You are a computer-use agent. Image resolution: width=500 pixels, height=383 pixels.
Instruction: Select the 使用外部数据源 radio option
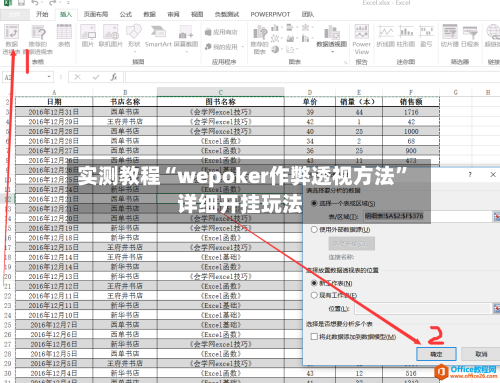click(x=314, y=229)
